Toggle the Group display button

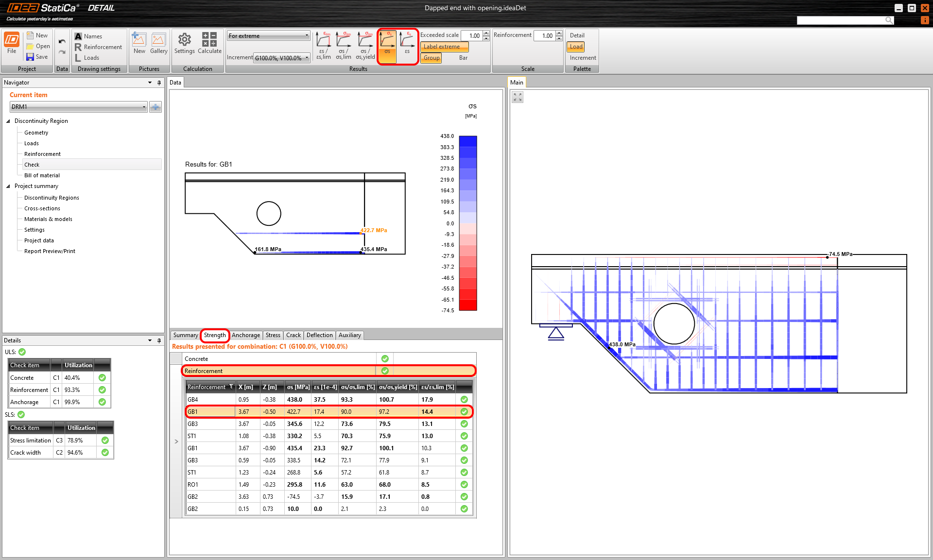431,58
